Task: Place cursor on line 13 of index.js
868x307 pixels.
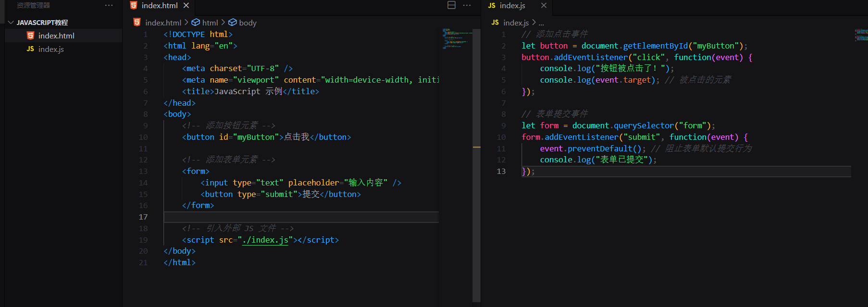Action: tap(686, 172)
